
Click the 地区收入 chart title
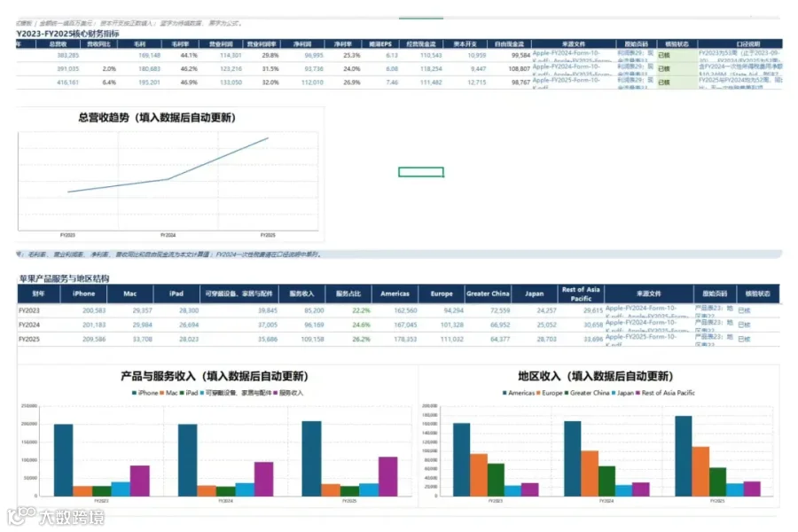[596, 376]
